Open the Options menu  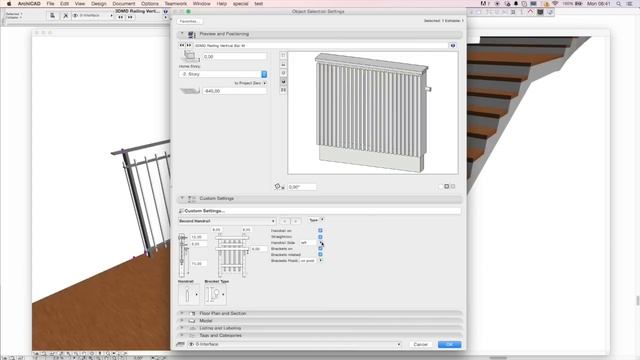tap(150, 4)
